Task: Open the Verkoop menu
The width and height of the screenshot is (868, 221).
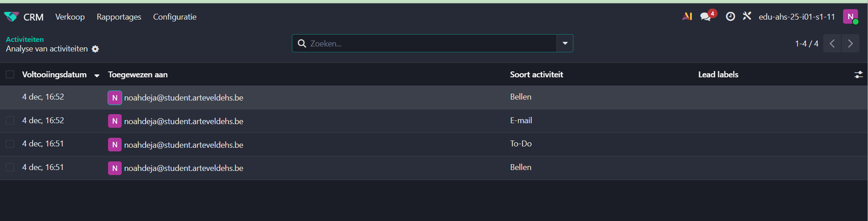Action: coord(70,17)
